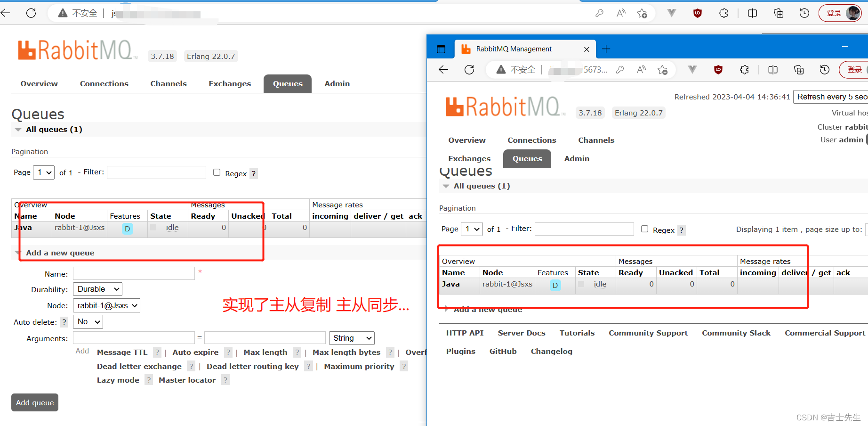Switch to Overview tab in left window
Image resolution: width=868 pixels, height=426 pixels.
point(39,83)
